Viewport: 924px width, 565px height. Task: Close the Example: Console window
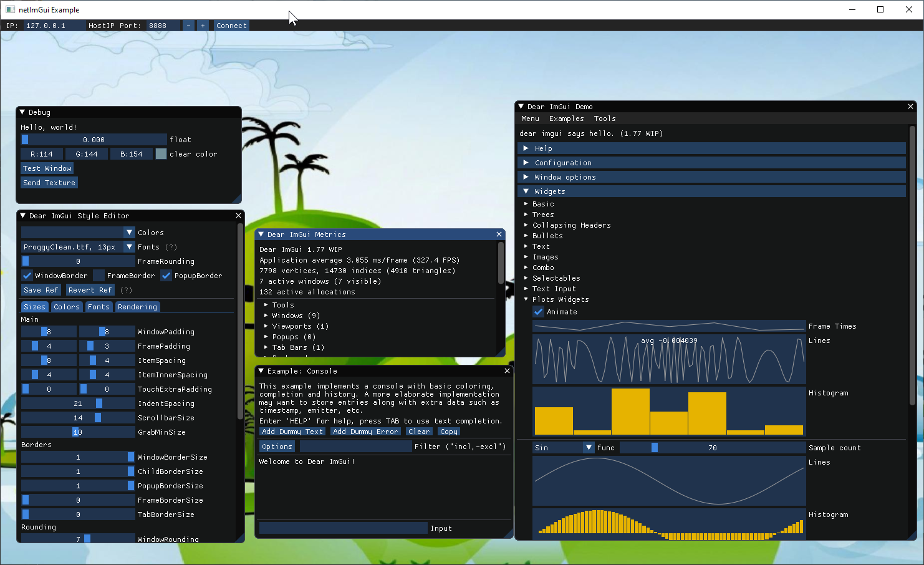click(507, 371)
